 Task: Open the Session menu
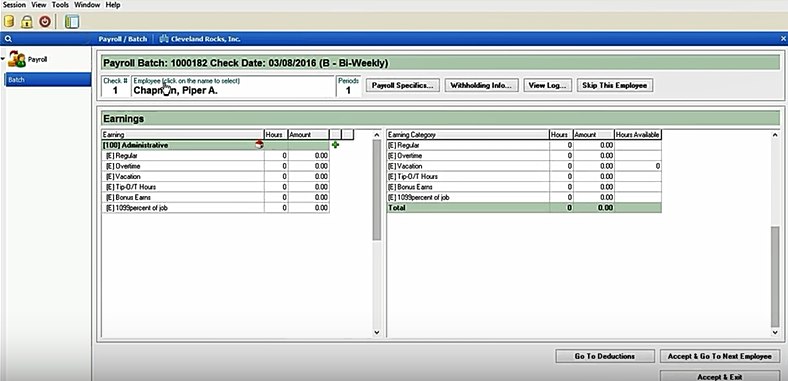coord(14,5)
